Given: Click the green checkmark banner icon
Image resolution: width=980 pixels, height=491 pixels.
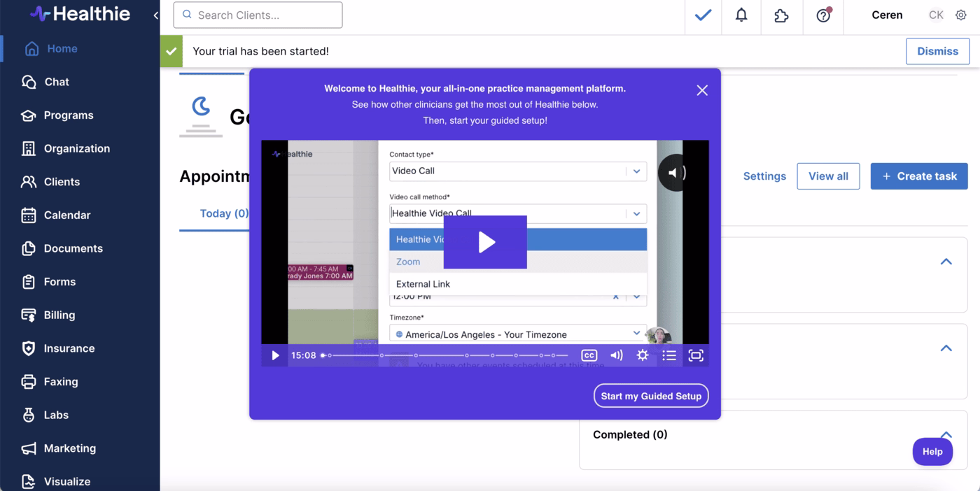Looking at the screenshot, I should [171, 51].
